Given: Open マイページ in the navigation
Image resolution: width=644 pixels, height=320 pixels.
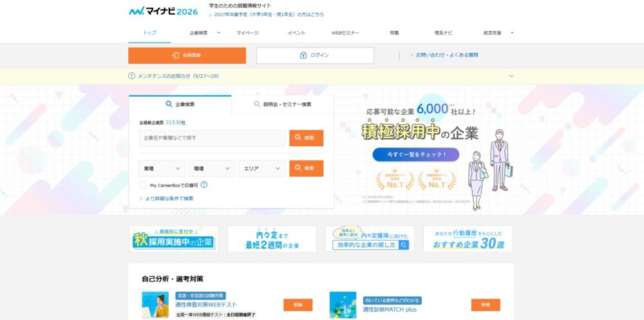Looking at the screenshot, I should [247, 33].
